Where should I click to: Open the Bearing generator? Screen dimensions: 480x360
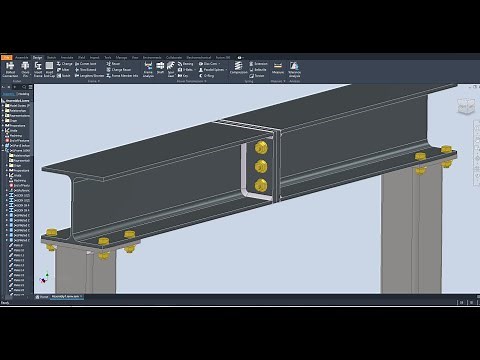(x=185, y=64)
